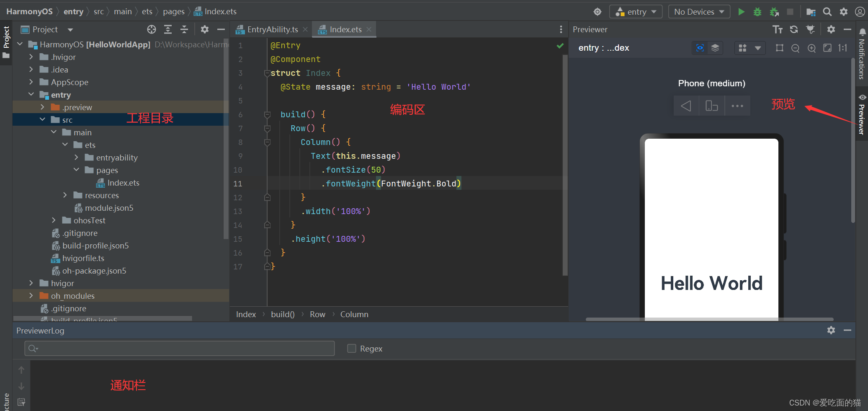The width and height of the screenshot is (868, 411).
Task: Expand the entryability folder
Action: [x=76, y=157]
